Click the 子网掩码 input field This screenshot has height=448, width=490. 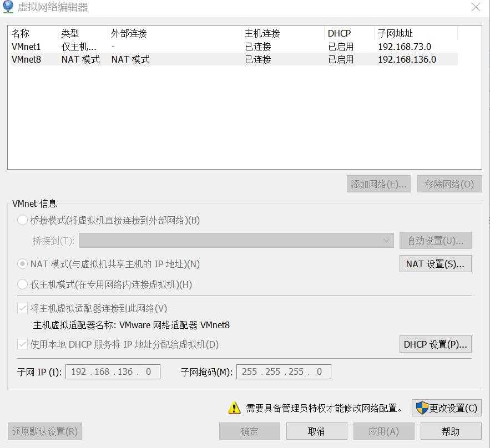pos(284,371)
